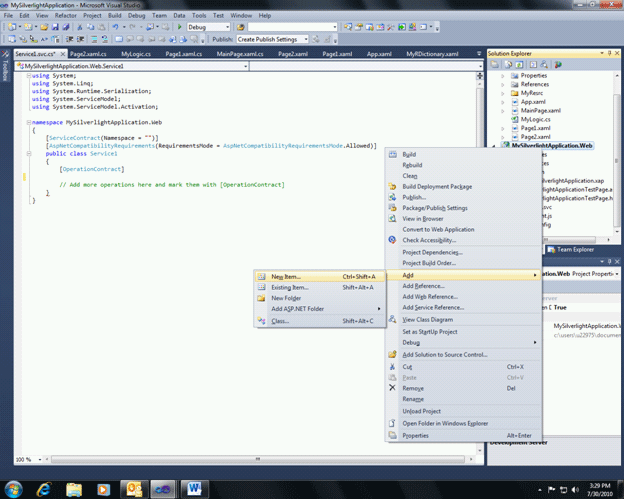This screenshot has height=499, width=624.
Task: Click the editor horizontal scrollbar
Action: [258, 460]
